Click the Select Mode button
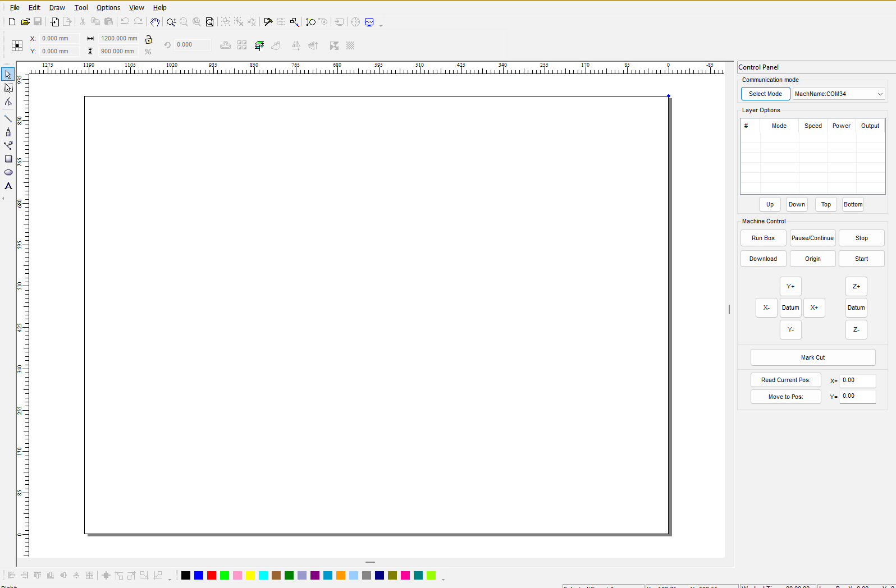 coord(765,94)
